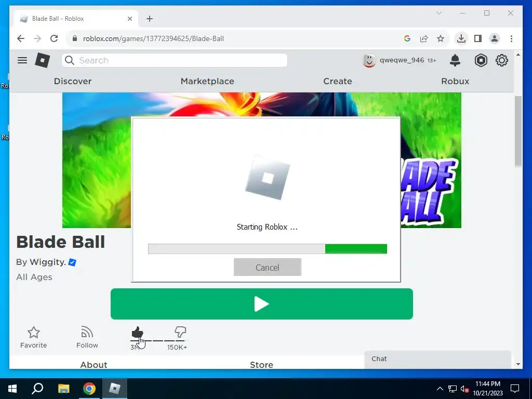Open the network tray icon
This screenshot has width=532, height=399.
453,389
